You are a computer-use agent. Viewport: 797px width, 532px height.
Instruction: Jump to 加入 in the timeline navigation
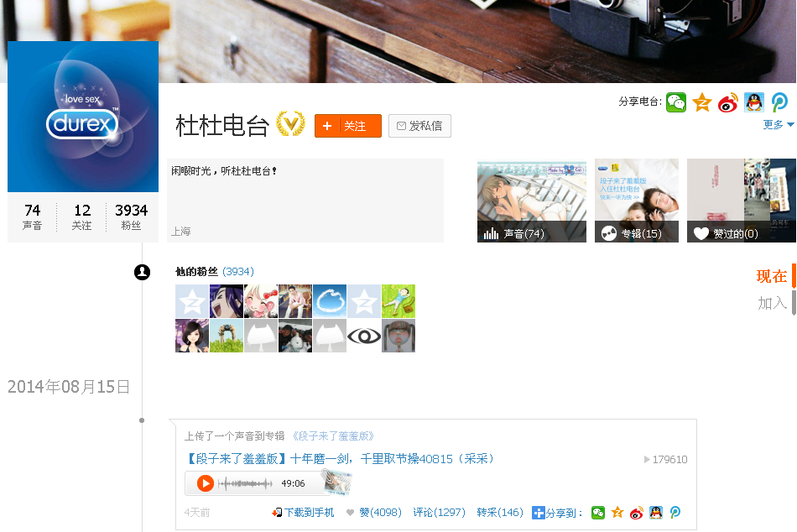coord(773,303)
